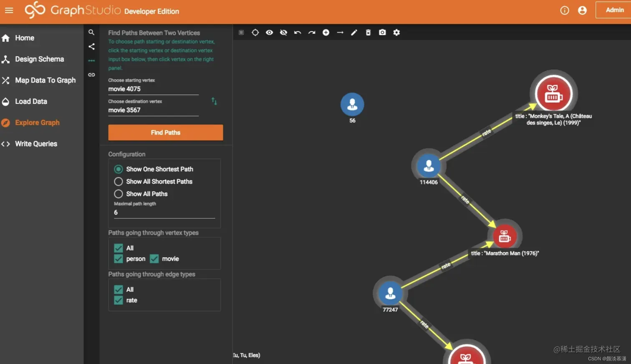Click the delete trash icon

click(x=368, y=33)
